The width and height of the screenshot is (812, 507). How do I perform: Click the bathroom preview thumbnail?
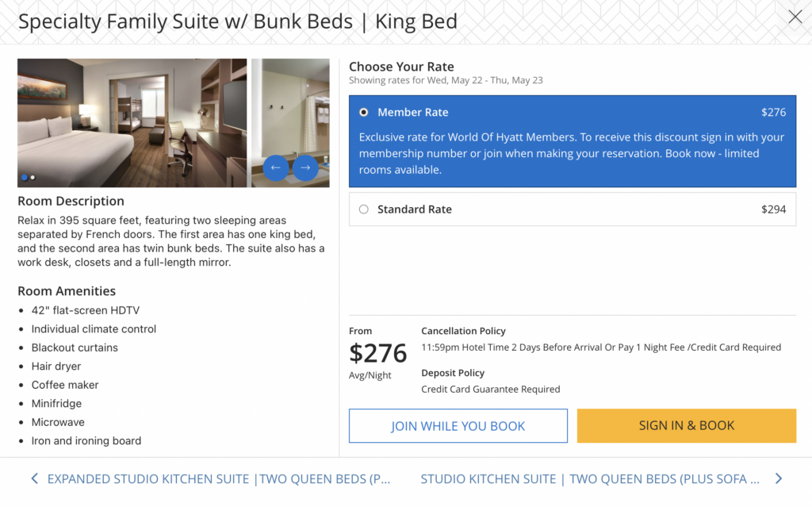290,103
